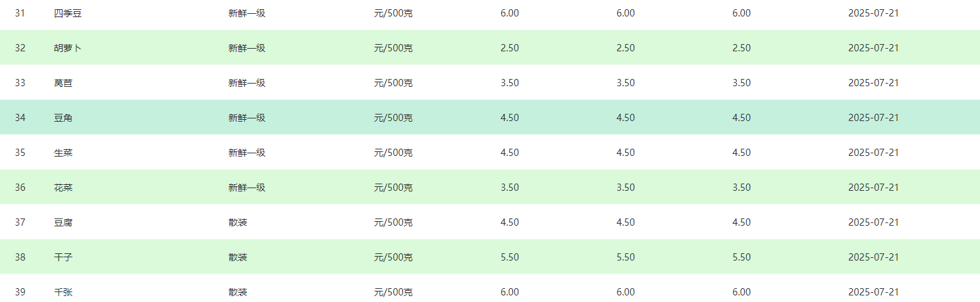The width and height of the screenshot is (980, 302).
Task: Select the 元/500克 unit in 花菜 row
Action: click(393, 188)
